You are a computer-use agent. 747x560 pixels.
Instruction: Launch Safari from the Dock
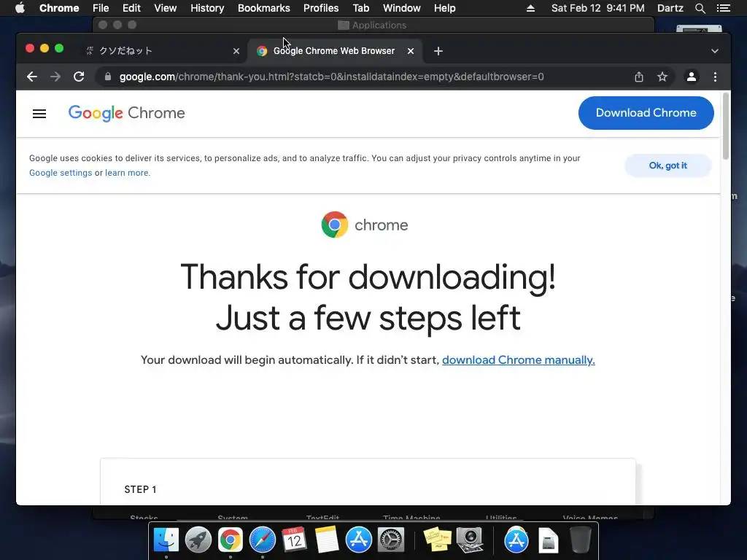pyautogui.click(x=262, y=540)
